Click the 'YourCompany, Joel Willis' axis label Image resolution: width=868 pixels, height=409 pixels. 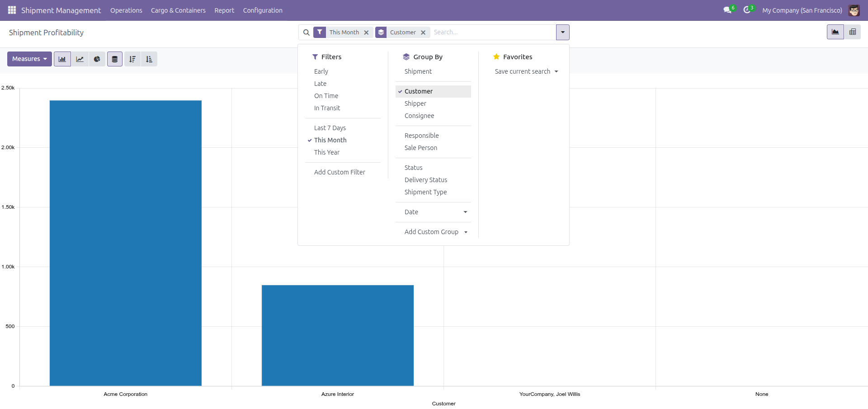tap(550, 394)
